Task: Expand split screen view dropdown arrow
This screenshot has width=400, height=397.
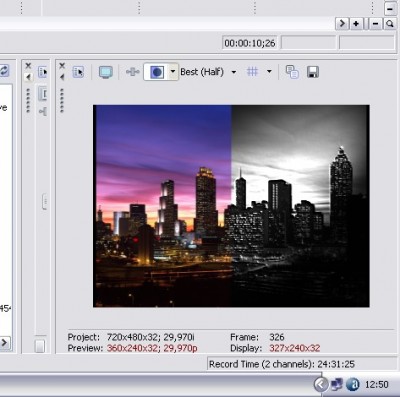Action: (173, 72)
